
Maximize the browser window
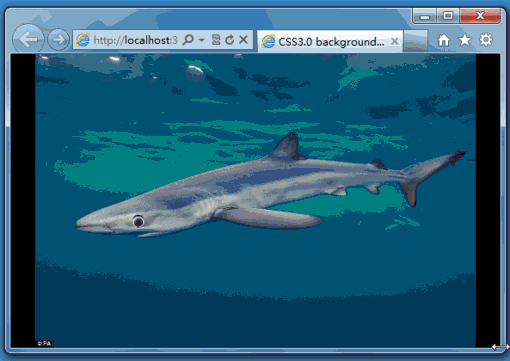click(x=448, y=16)
